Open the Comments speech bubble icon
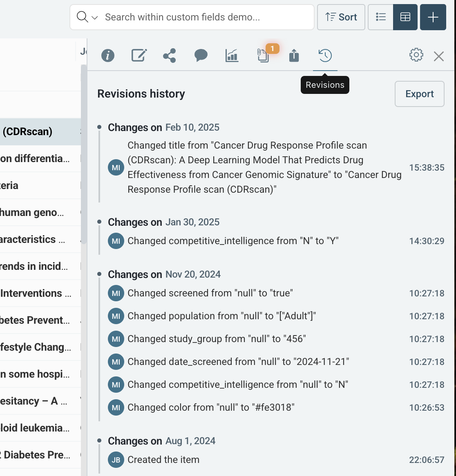Image resolution: width=456 pixels, height=476 pixels. [x=201, y=56]
